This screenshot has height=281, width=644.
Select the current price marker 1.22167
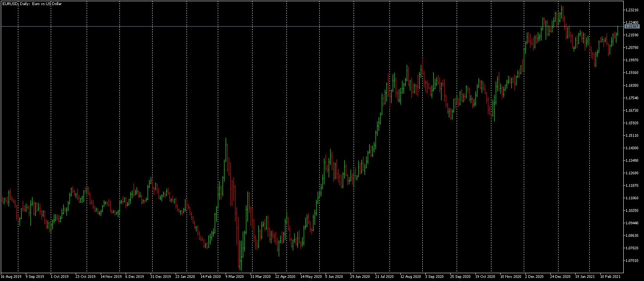(x=632, y=27)
